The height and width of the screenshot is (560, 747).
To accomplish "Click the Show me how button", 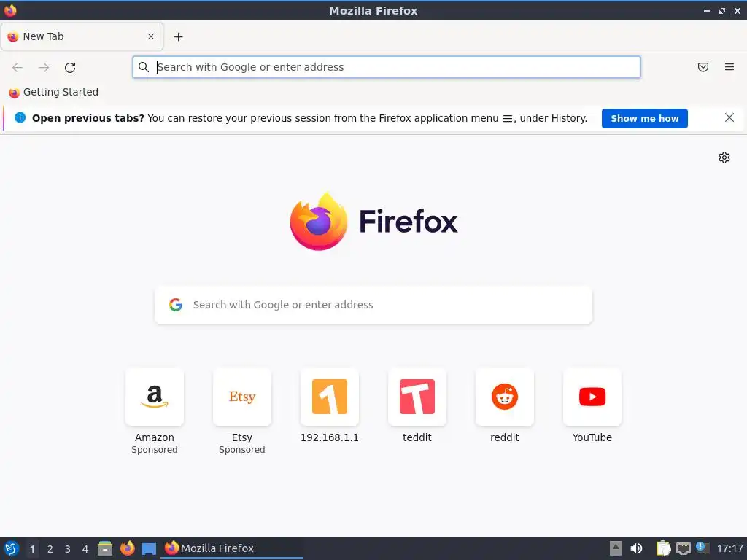I will pos(645,119).
